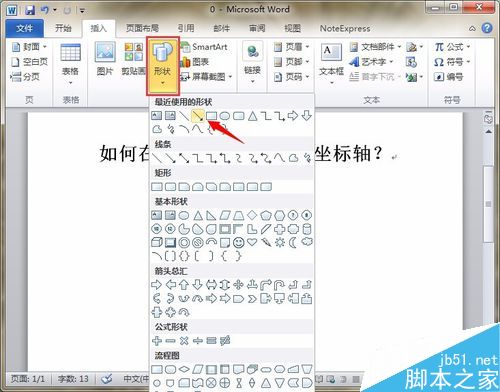
Task: Expand the cover page (封面) dropdown
Action: [29, 47]
